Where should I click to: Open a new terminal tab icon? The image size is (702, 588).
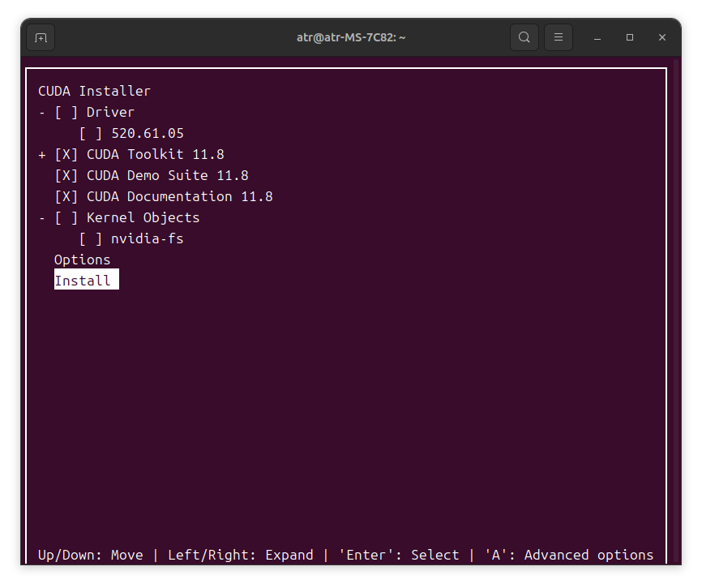[41, 37]
